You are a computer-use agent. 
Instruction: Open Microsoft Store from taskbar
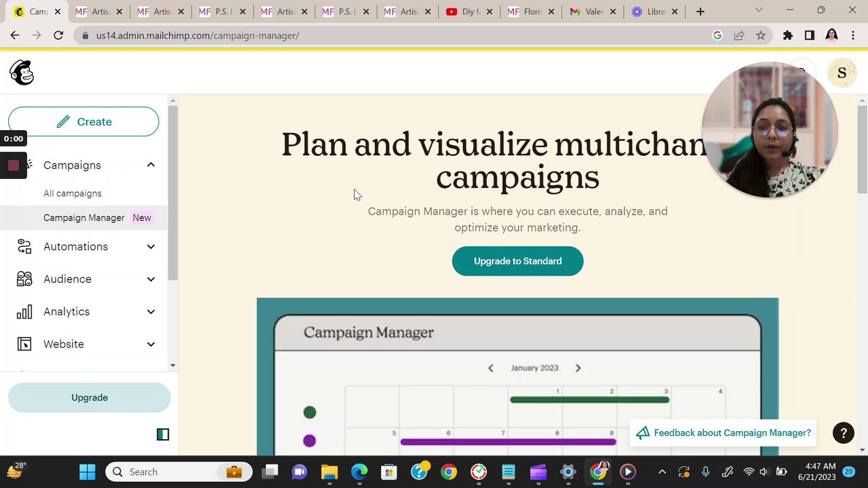(x=389, y=472)
